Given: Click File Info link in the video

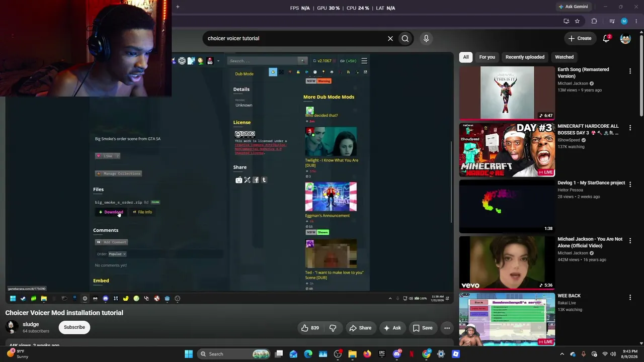Looking at the screenshot, I should [x=142, y=212].
